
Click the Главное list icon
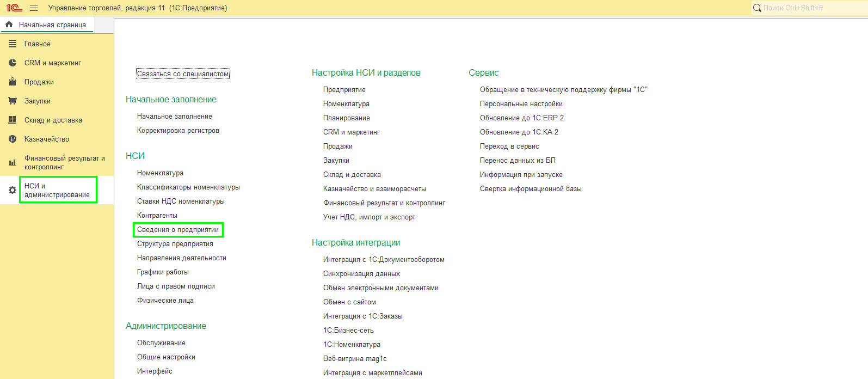pyautogui.click(x=13, y=44)
